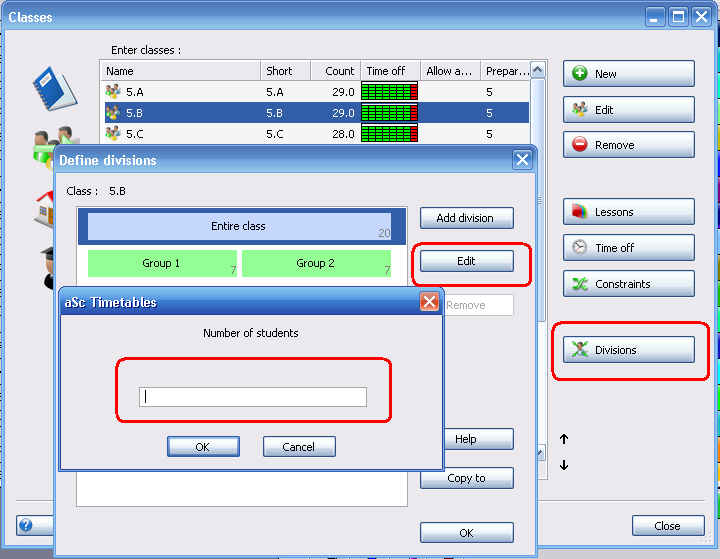This screenshot has width=720, height=559.
Task: Click the Time off column header
Action: click(389, 71)
